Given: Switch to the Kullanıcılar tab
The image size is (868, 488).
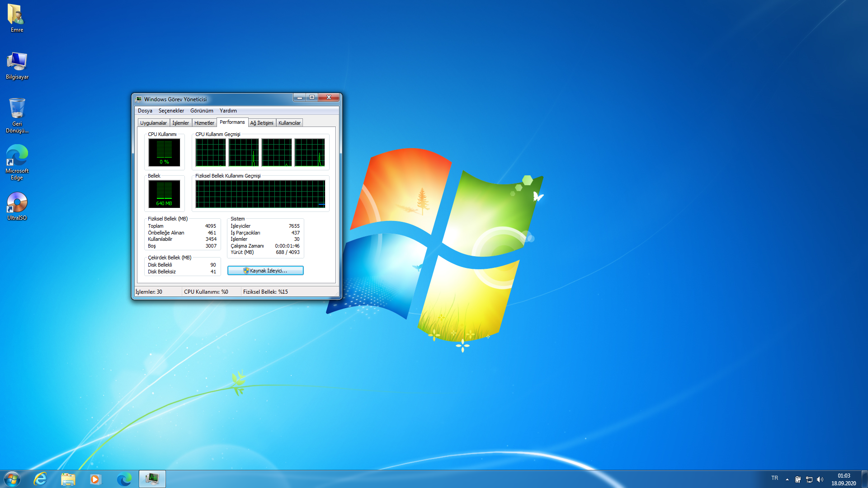Looking at the screenshot, I should (289, 123).
